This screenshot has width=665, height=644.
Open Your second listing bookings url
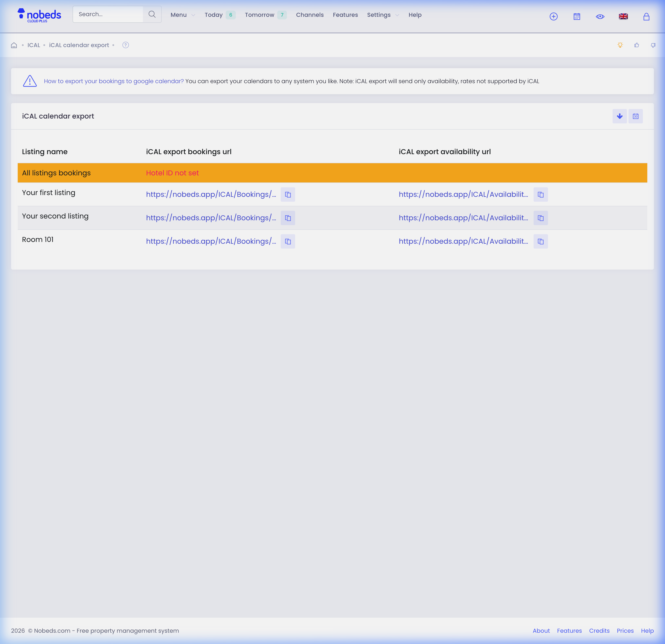[x=211, y=218]
